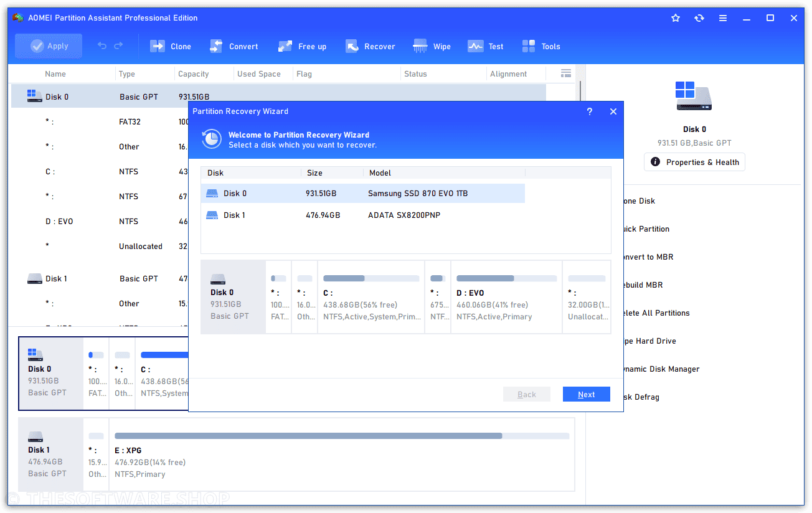Click the Properties & Health button
The width and height of the screenshot is (812, 513).
[x=694, y=162]
